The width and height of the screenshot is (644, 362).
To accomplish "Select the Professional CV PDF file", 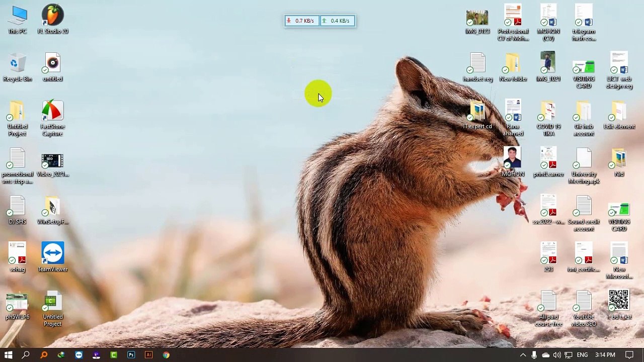I will (513, 23).
